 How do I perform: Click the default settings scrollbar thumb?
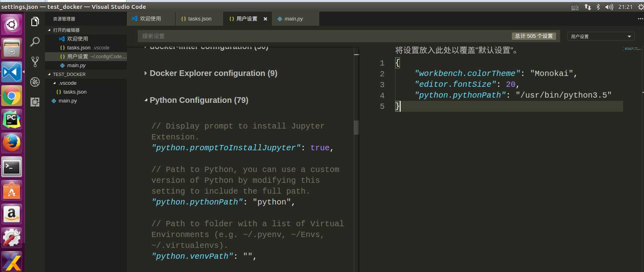point(356,127)
